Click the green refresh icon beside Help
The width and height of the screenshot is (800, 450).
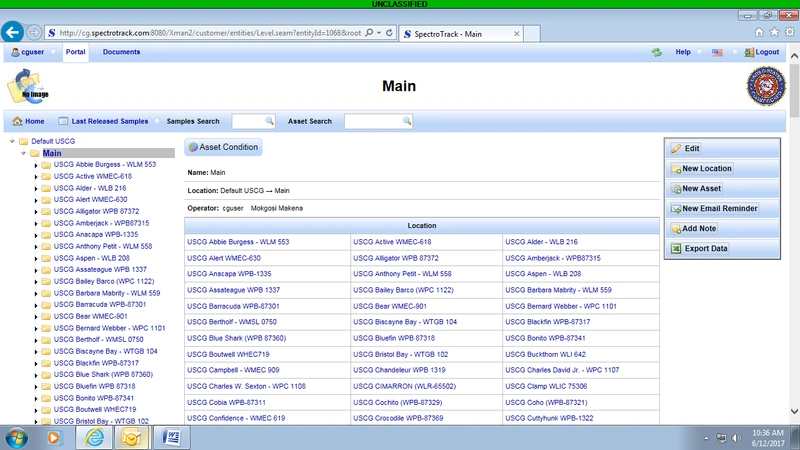point(657,52)
